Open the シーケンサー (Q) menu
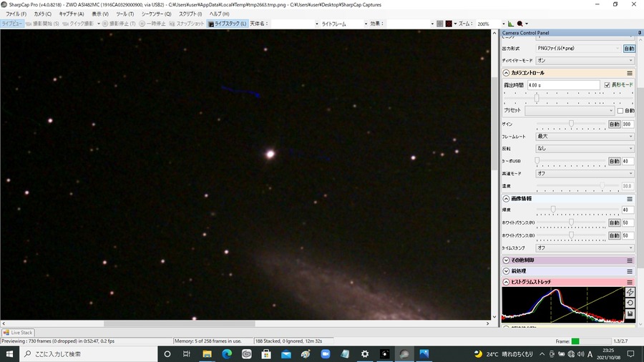This screenshot has height=362, width=644. [156, 14]
